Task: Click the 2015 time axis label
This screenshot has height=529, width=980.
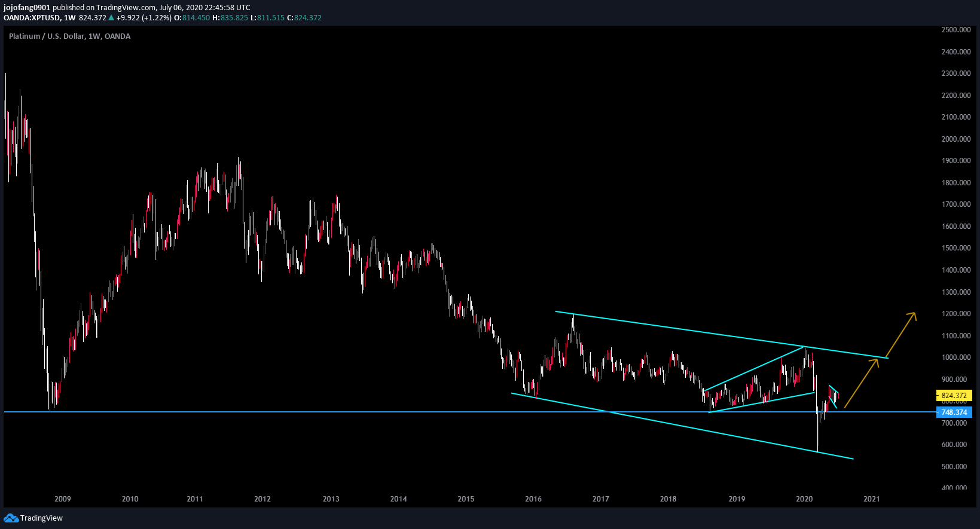Action: 466,499
